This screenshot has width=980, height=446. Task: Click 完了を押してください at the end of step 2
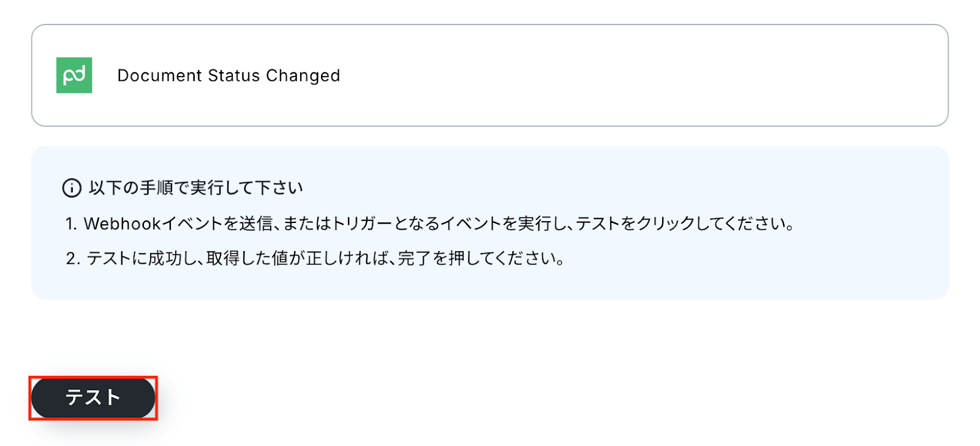click(481, 259)
